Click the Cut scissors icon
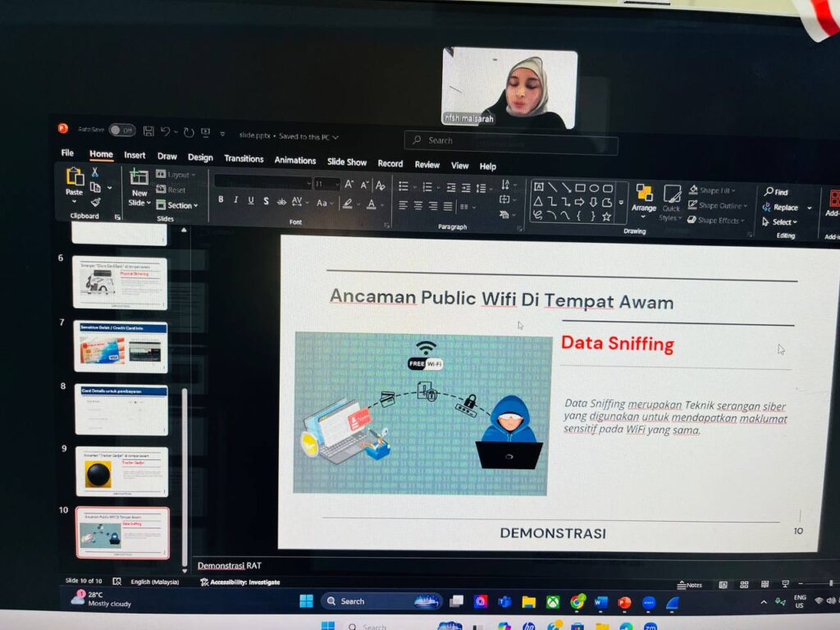Image resolution: width=840 pixels, height=630 pixels. (x=95, y=172)
